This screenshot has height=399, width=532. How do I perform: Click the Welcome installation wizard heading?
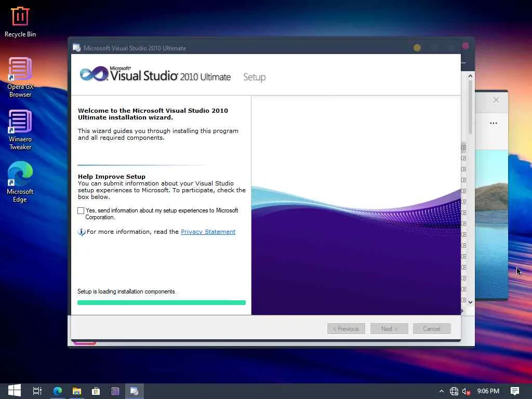coord(153,114)
